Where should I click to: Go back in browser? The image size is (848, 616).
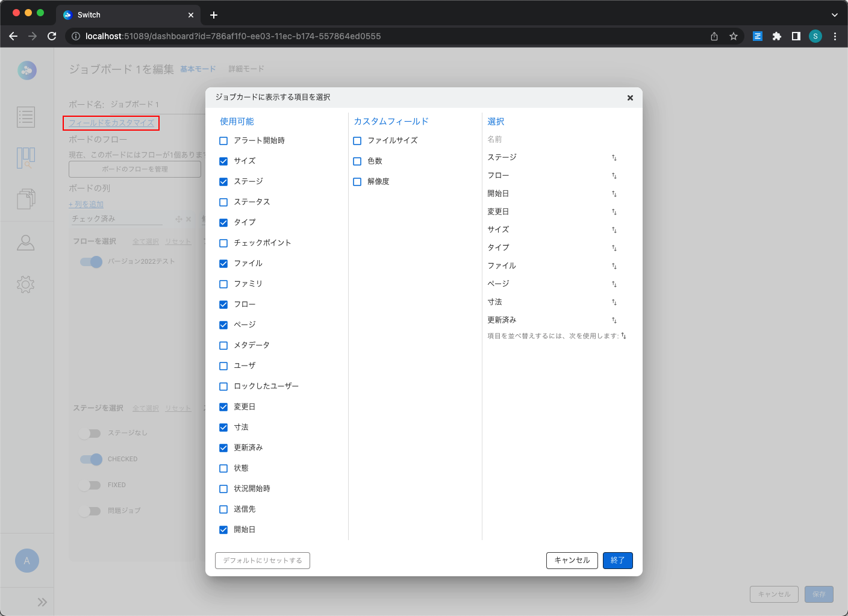click(13, 36)
